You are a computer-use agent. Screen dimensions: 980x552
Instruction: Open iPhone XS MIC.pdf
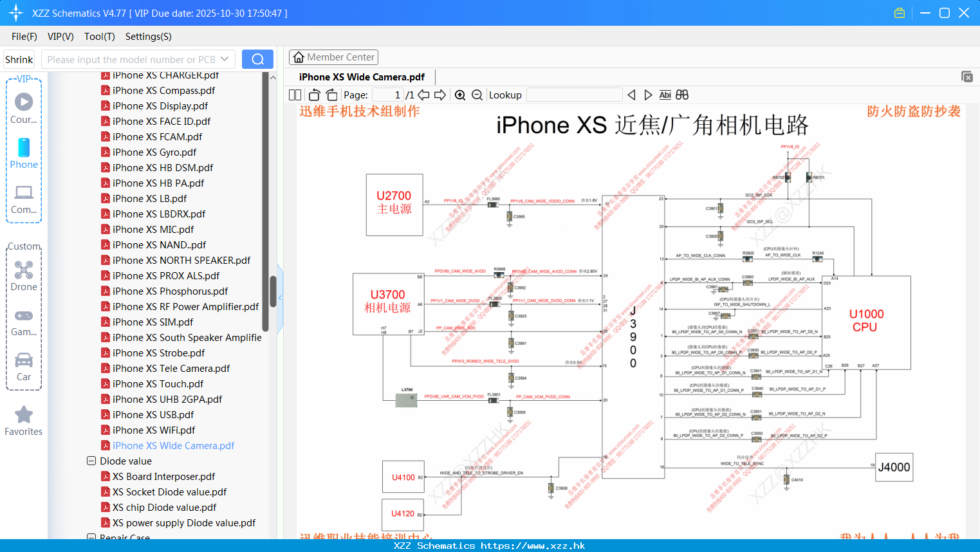tap(153, 230)
